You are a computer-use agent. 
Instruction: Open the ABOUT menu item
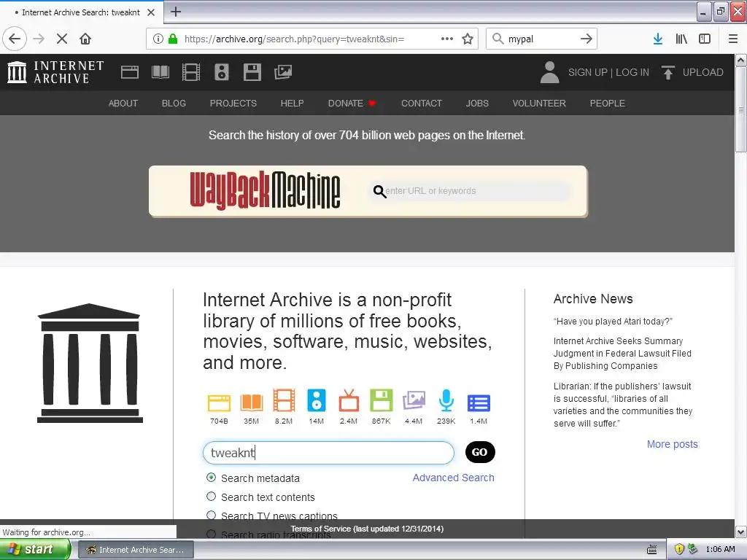[123, 104]
